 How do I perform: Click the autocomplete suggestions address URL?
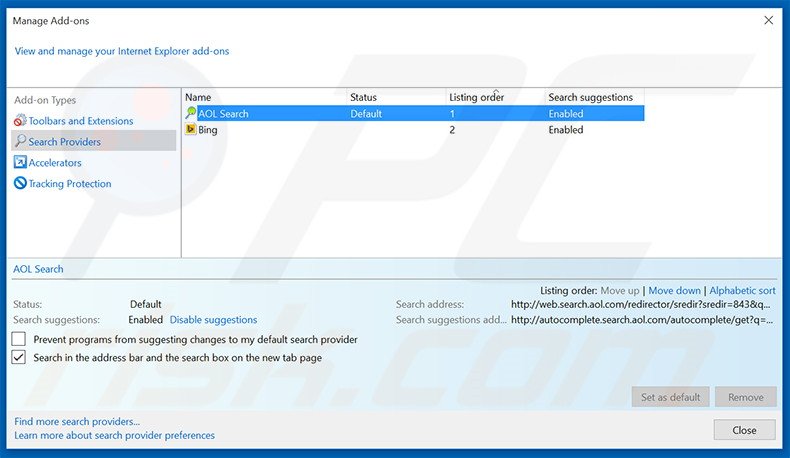pos(642,320)
